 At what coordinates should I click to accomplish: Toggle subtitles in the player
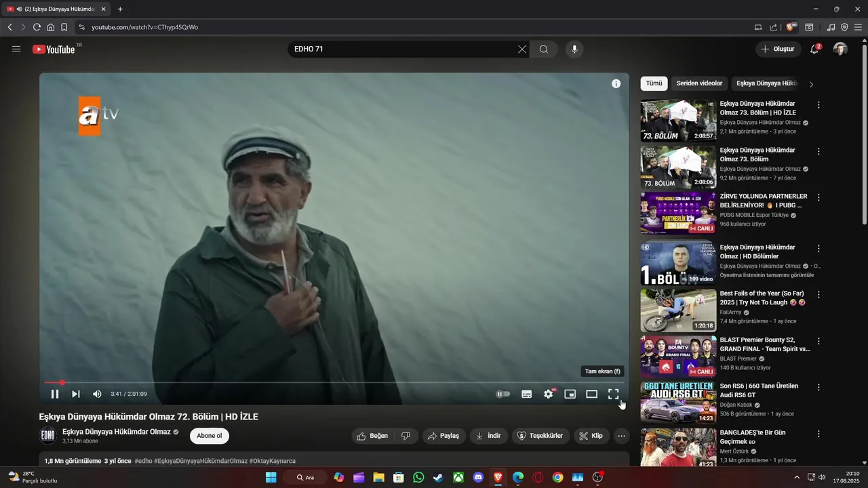(x=526, y=394)
